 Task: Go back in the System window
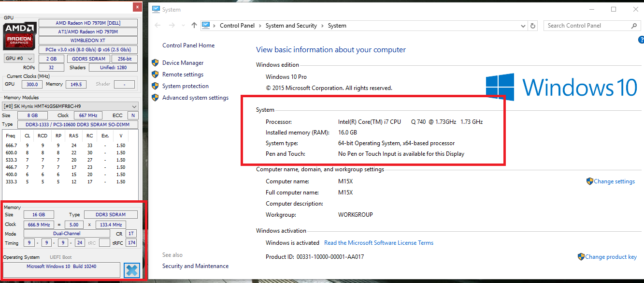(158, 26)
